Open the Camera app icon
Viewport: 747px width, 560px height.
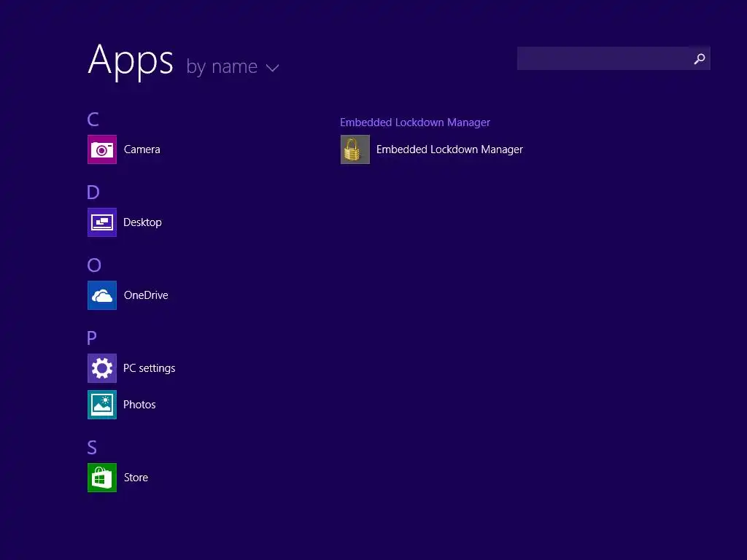102,149
